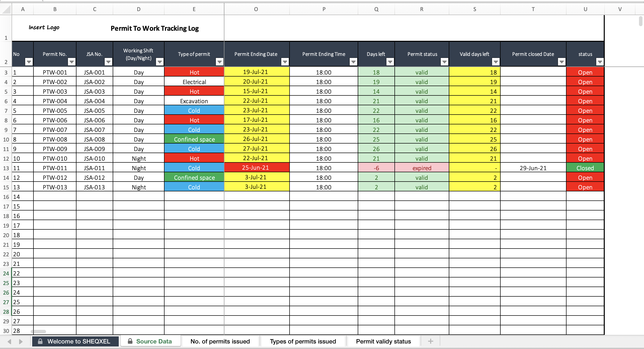644x349 pixels.
Task: Select cell JSA-012
Action: pyautogui.click(x=94, y=178)
